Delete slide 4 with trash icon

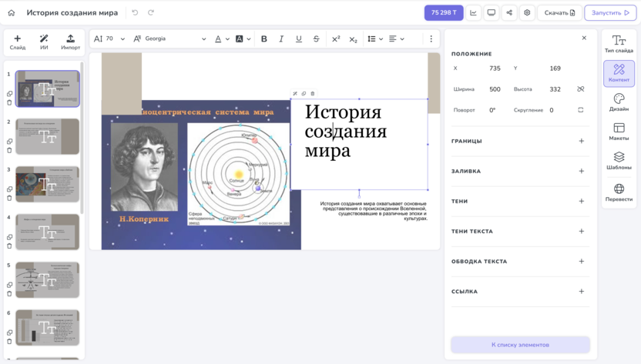[x=9, y=246]
